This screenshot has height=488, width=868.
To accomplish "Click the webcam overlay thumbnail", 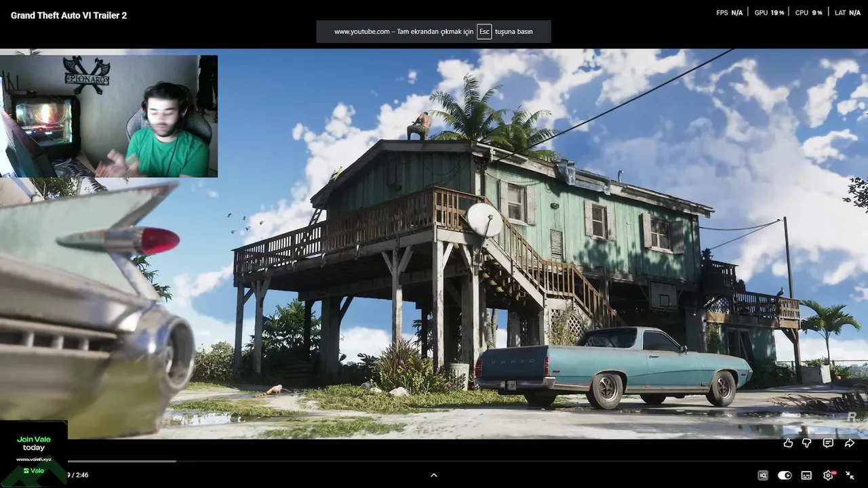I will (x=108, y=116).
